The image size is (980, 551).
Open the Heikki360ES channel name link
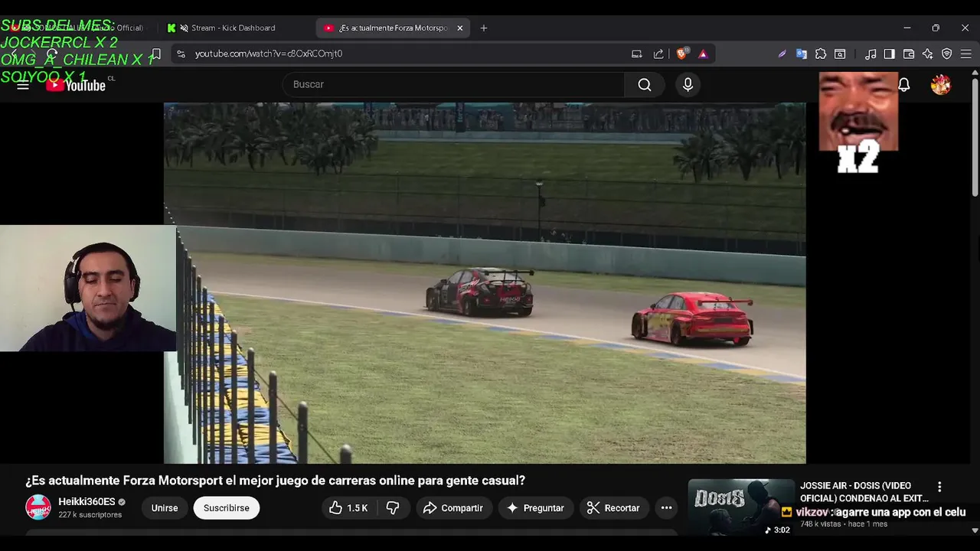87,502
